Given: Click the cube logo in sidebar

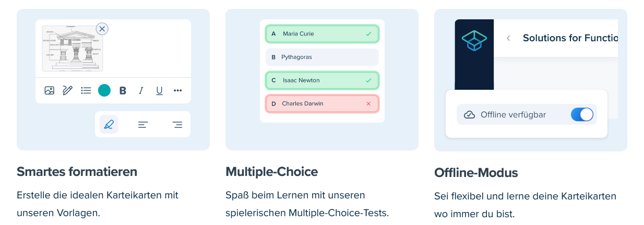Looking at the screenshot, I should pos(474,41).
